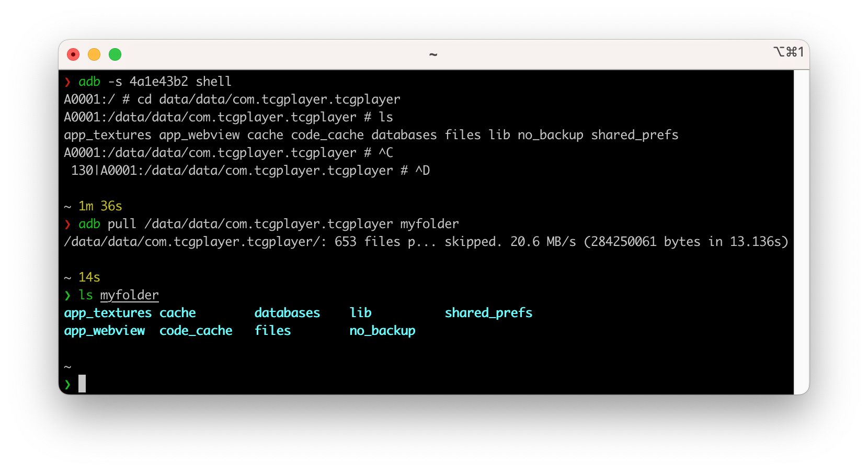Click cyan 'app_textures' directory name
Viewport: 868px width, 472px height.
[108, 313]
